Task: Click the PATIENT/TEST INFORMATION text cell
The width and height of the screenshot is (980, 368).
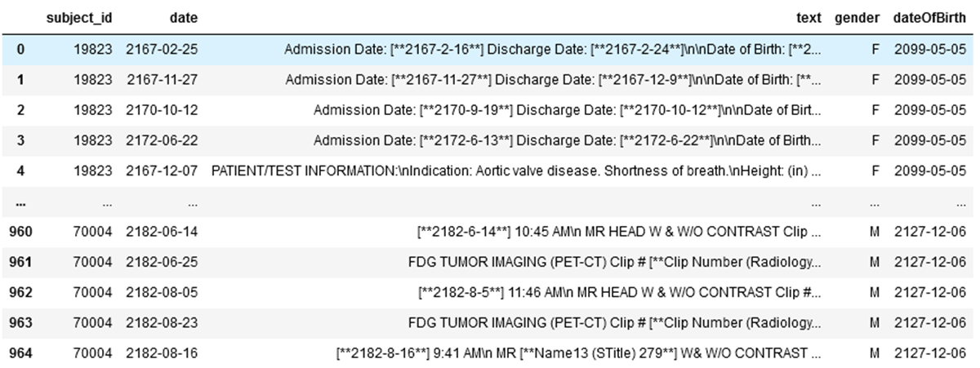Action: pyautogui.click(x=516, y=171)
